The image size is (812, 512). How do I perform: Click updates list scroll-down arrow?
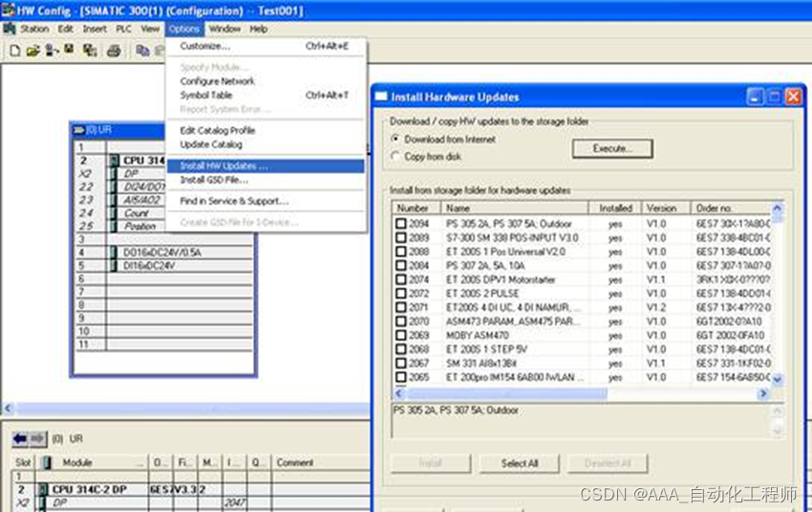point(778,379)
